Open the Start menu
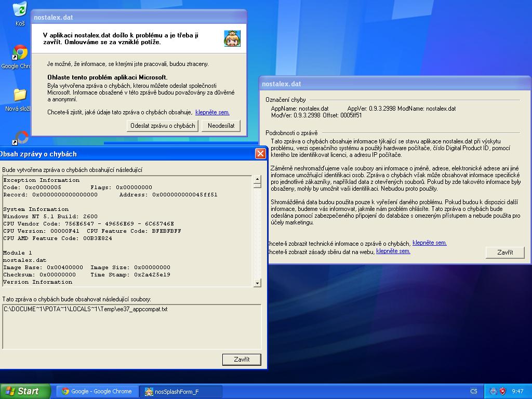The height and width of the screenshot is (399, 532). pyautogui.click(x=24, y=391)
